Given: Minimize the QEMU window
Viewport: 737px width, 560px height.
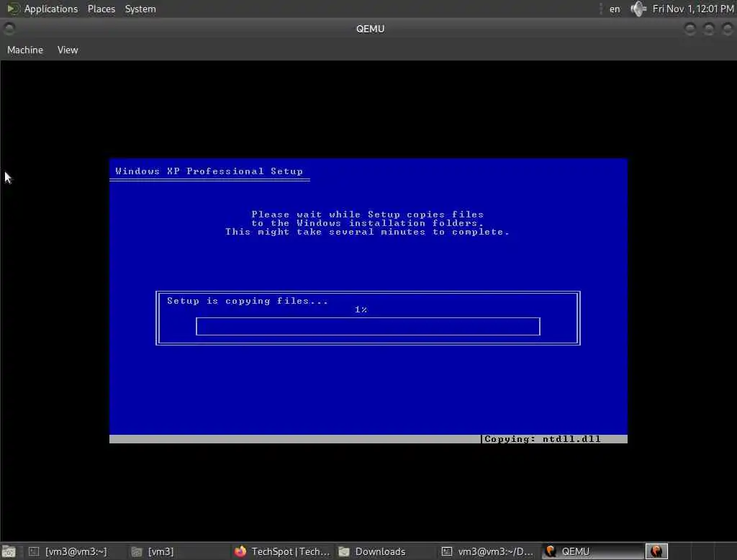Looking at the screenshot, I should [x=690, y=29].
